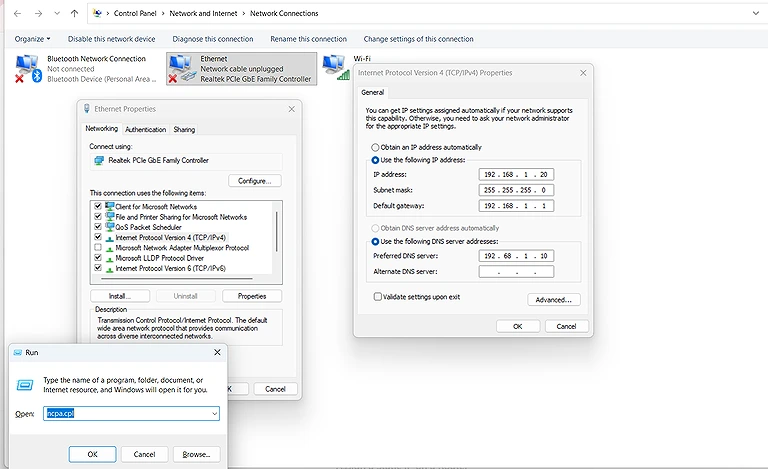Go forward with the Explorer forward arrow
This screenshot has width=768, height=469.
[38, 14]
